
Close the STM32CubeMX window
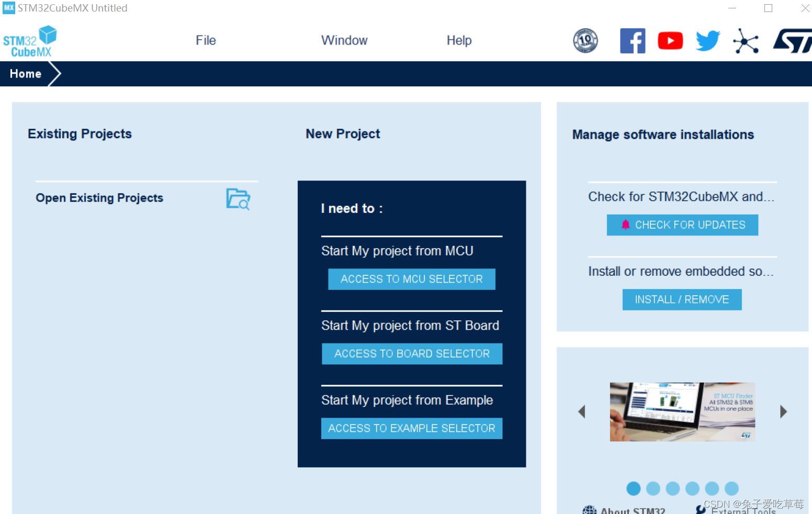(x=805, y=8)
